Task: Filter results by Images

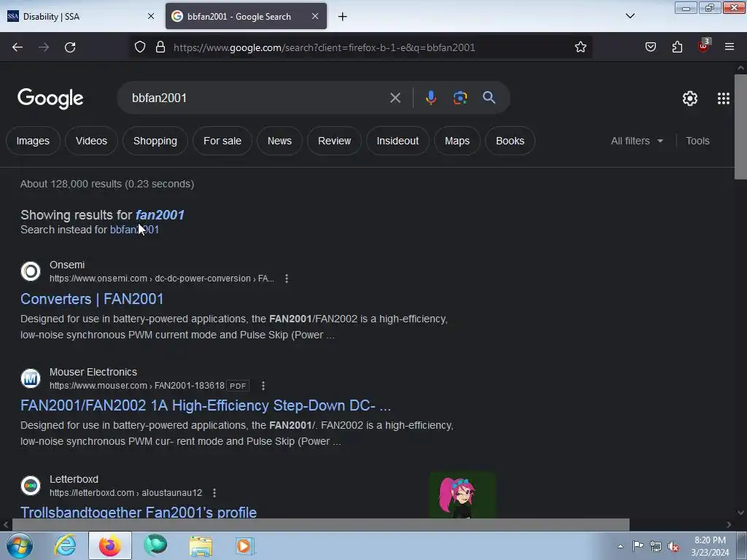Action: [x=33, y=141]
